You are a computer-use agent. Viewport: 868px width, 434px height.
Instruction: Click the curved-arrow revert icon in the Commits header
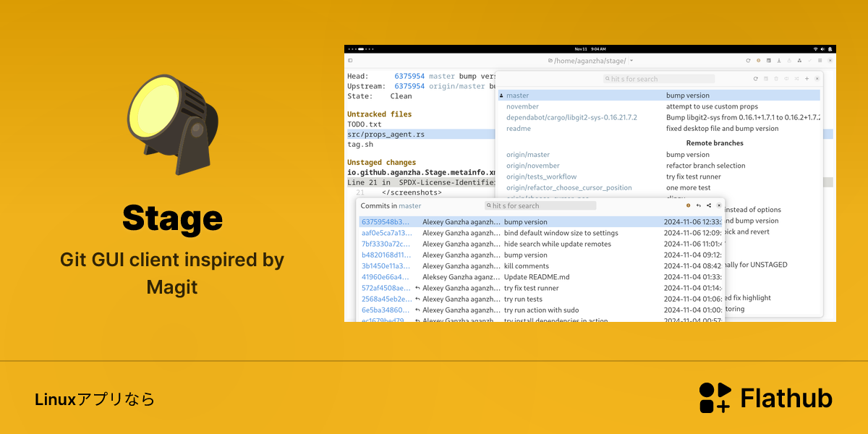[x=698, y=205]
